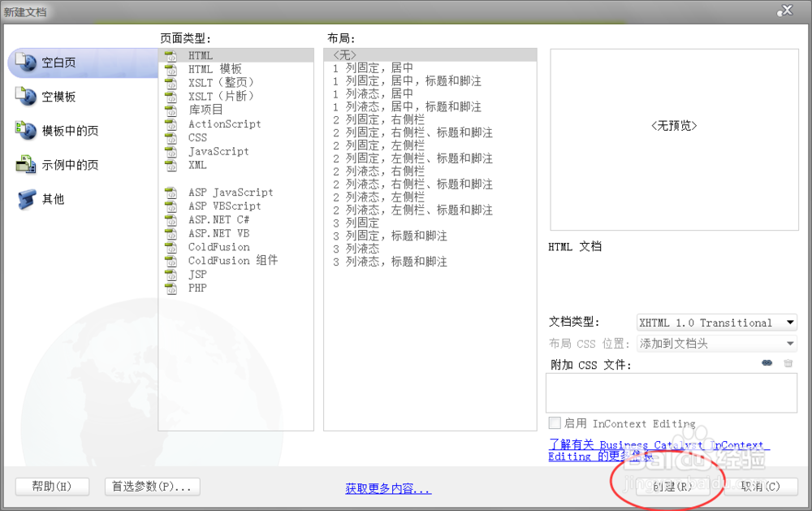Screen dimensions: 812x511
Task: Click the ASP JavaScript file icon
Action: pos(171,193)
